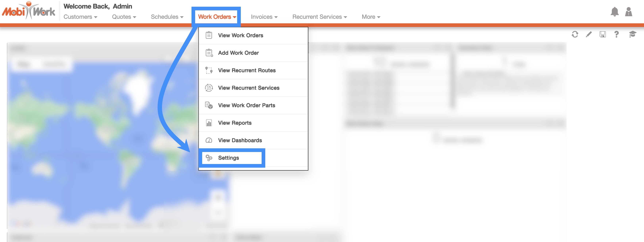Open the user profile icon

[x=628, y=12]
